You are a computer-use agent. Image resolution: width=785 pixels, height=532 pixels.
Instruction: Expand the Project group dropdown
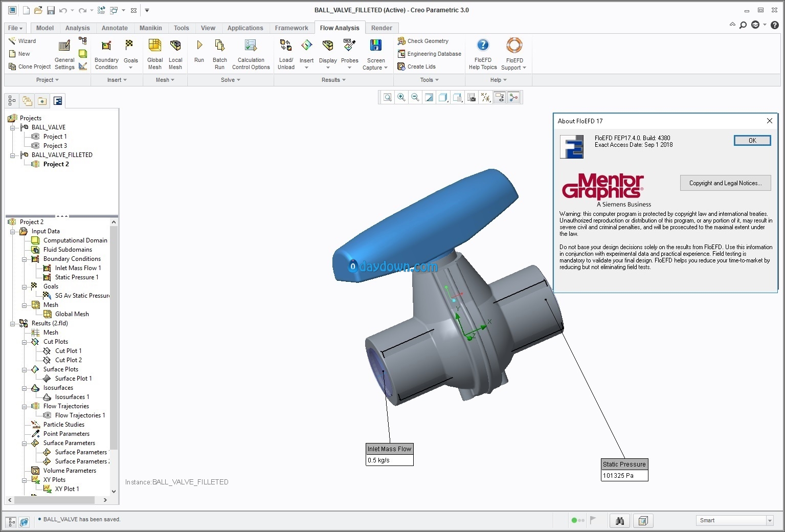coord(48,80)
